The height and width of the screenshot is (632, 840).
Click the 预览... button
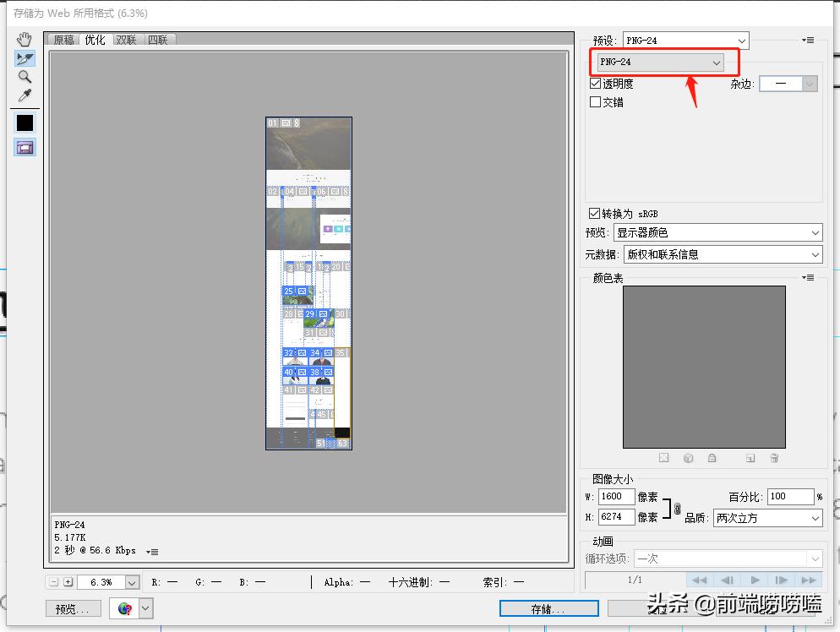click(x=73, y=609)
